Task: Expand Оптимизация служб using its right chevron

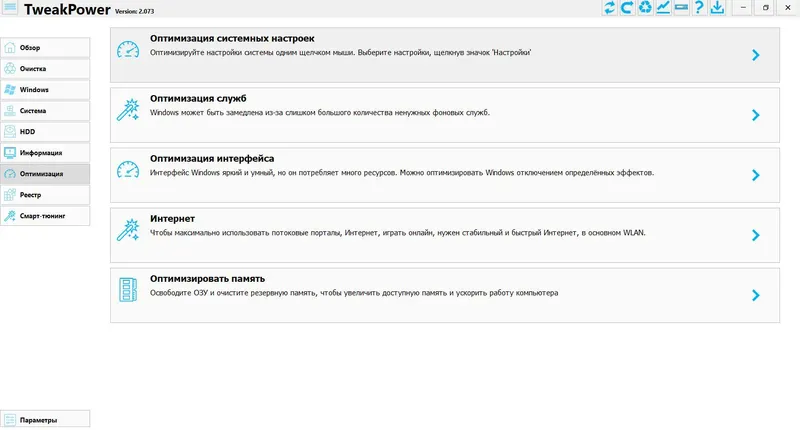Action: (756, 115)
